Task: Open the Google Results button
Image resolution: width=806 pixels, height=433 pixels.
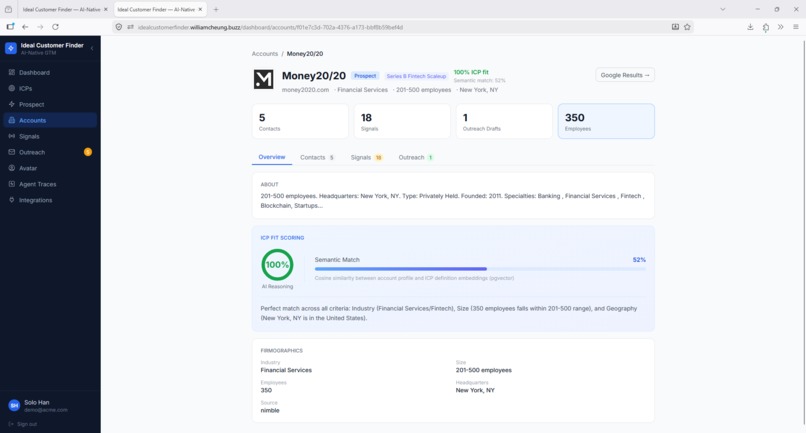Action: point(625,75)
